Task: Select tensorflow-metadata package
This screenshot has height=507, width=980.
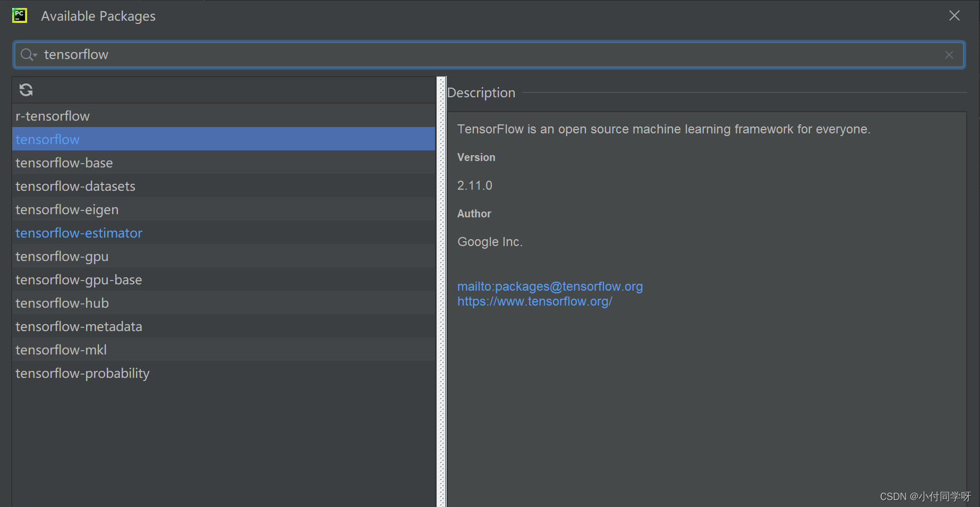Action: point(224,326)
